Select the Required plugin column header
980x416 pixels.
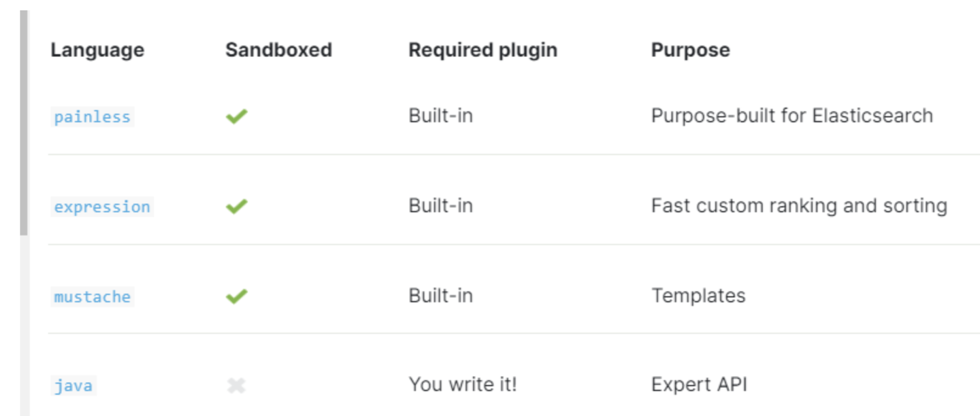pos(483,50)
